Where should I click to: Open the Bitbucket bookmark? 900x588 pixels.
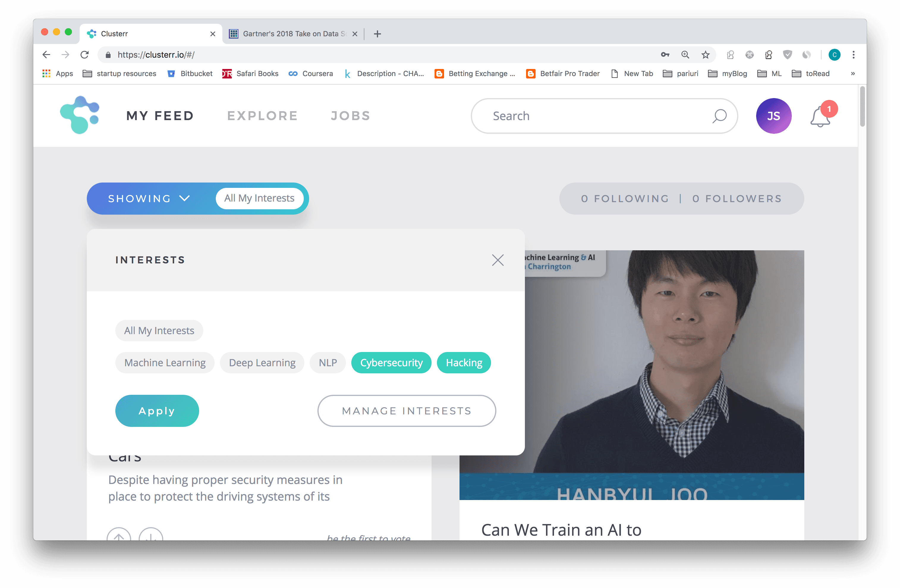(x=190, y=74)
